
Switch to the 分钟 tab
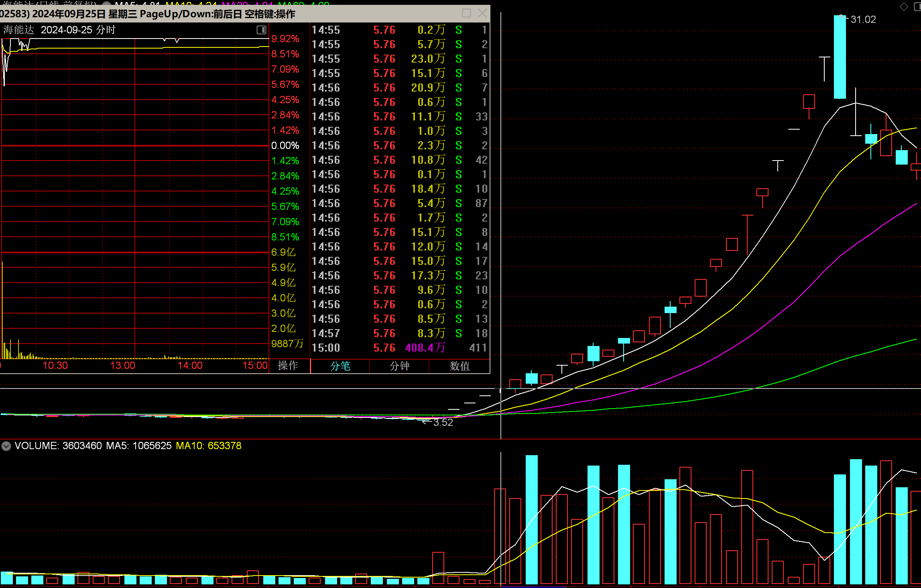click(x=399, y=366)
